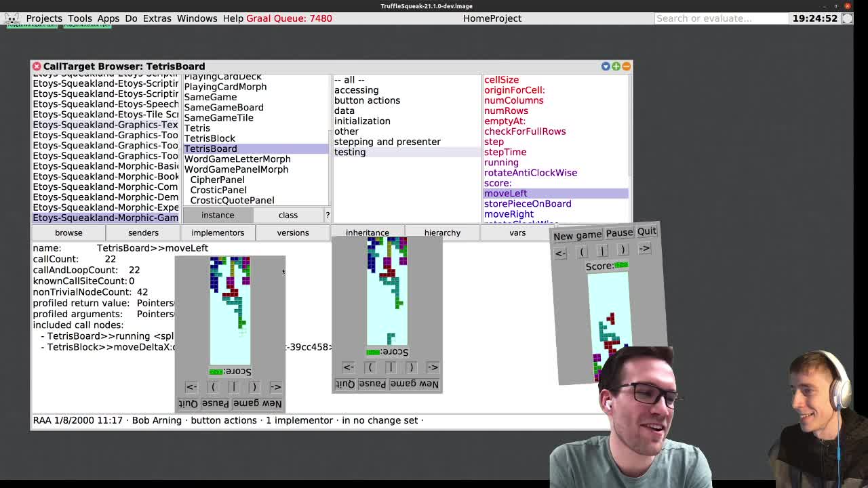
Task: Select the SameGame class
Action: coord(210,97)
